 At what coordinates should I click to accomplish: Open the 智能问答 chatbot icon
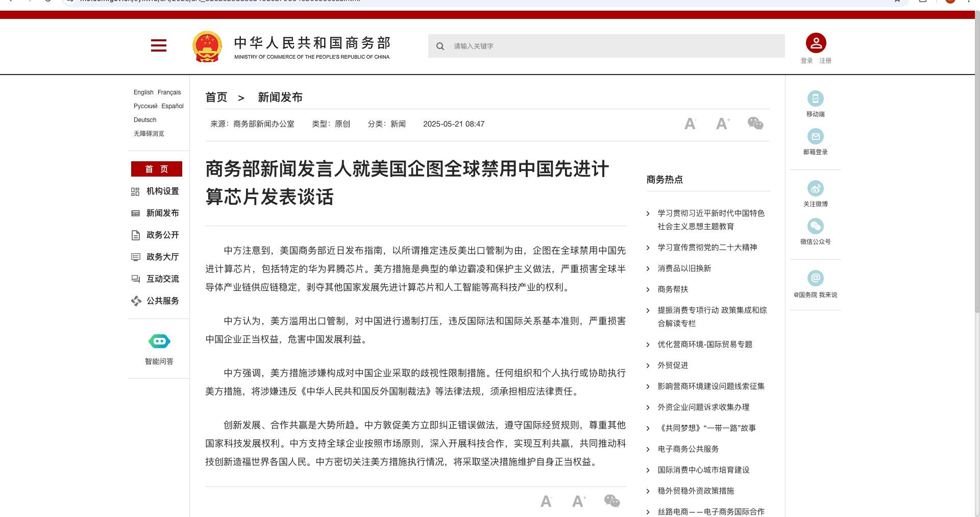click(x=159, y=341)
